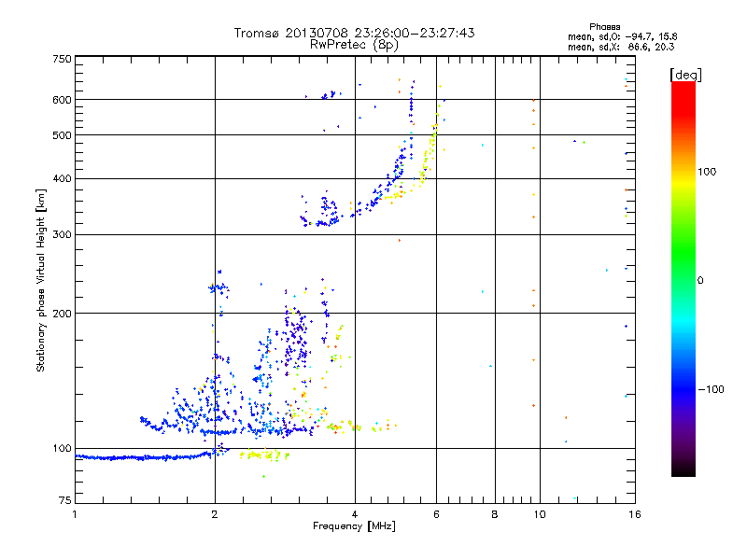Click the '300' height axis label
The image size is (747, 560).
pyautogui.click(x=62, y=234)
